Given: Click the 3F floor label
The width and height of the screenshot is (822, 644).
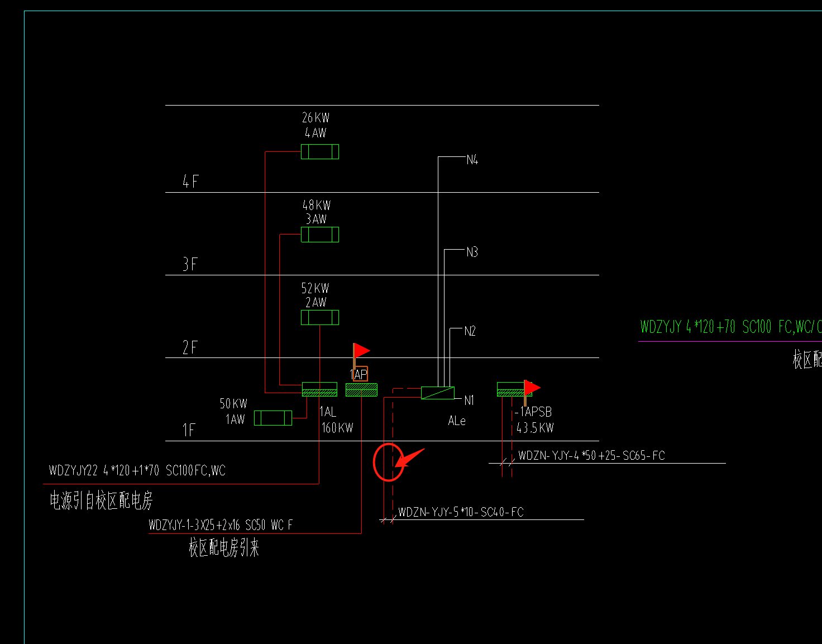Looking at the screenshot, I should 190,264.
